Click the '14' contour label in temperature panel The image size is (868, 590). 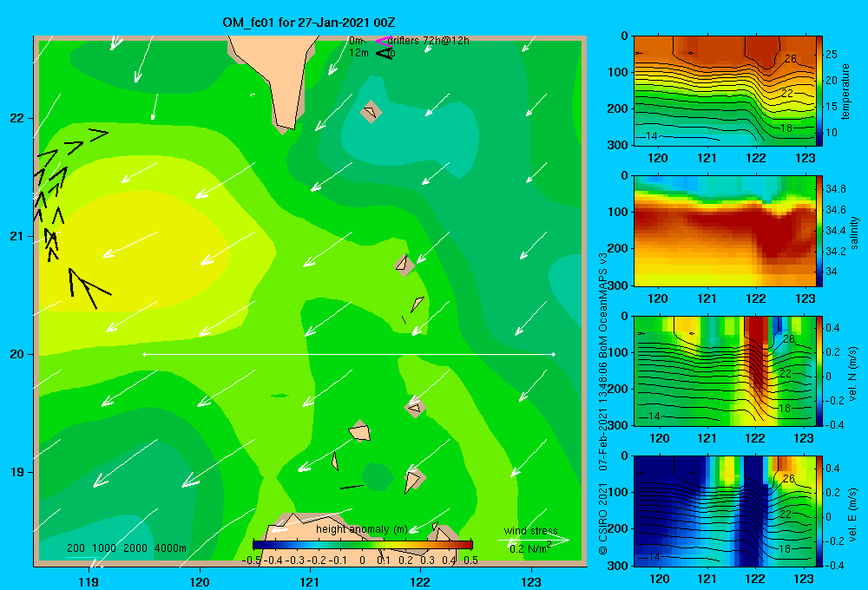click(x=651, y=135)
